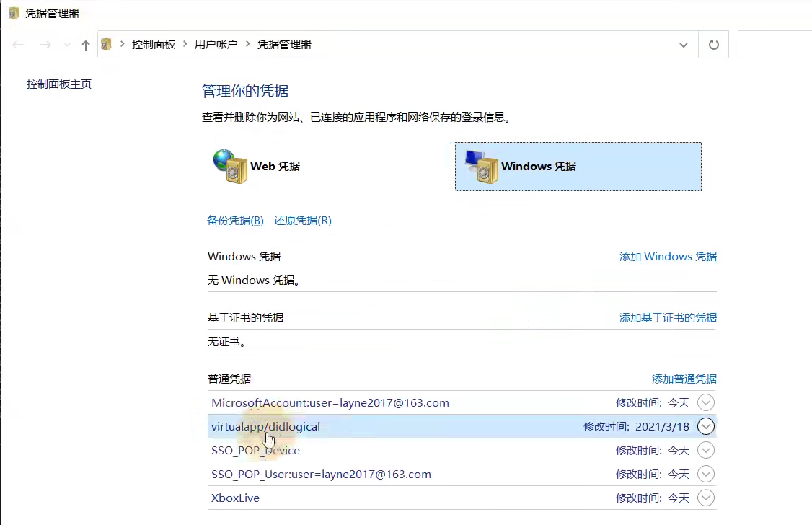Open the 控制面板 breadcrumb
Screen dimensions: 812x525
click(x=154, y=45)
